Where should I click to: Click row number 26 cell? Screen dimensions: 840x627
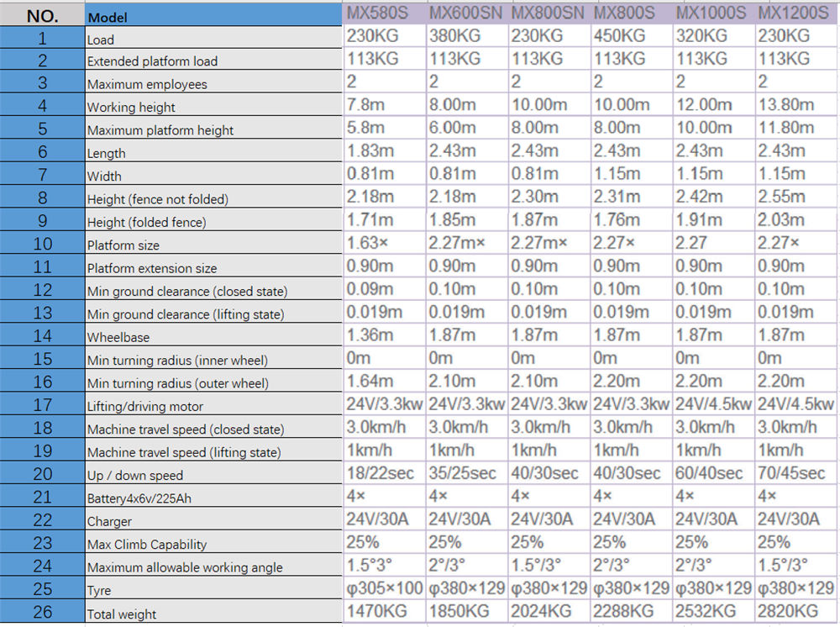pyautogui.click(x=42, y=612)
